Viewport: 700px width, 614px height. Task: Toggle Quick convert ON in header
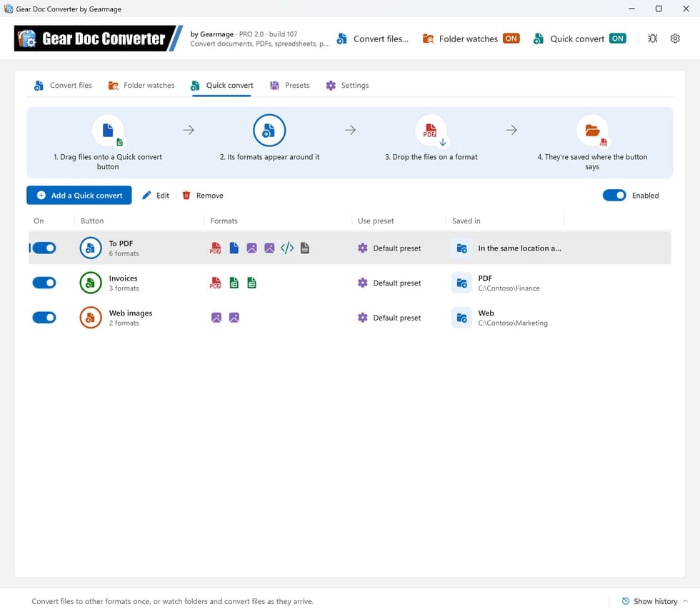[618, 39]
